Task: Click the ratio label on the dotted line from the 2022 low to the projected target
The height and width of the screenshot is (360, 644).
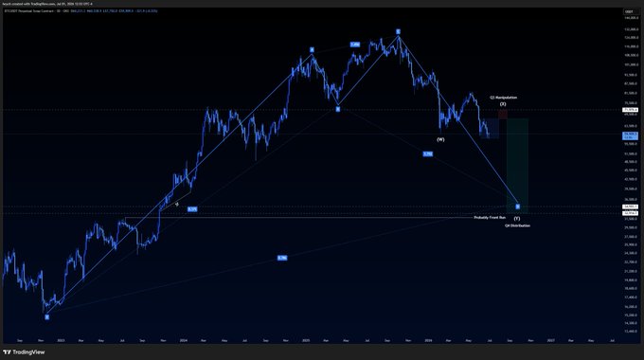Action: [x=282, y=258]
